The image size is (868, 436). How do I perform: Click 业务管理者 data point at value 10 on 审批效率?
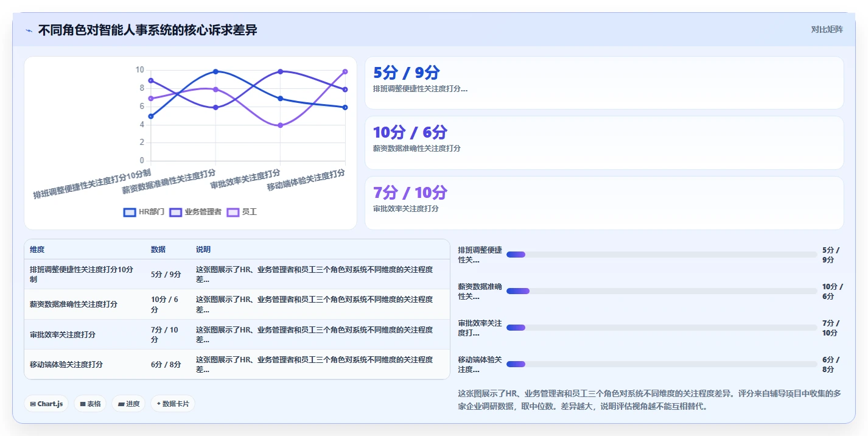[x=280, y=71]
